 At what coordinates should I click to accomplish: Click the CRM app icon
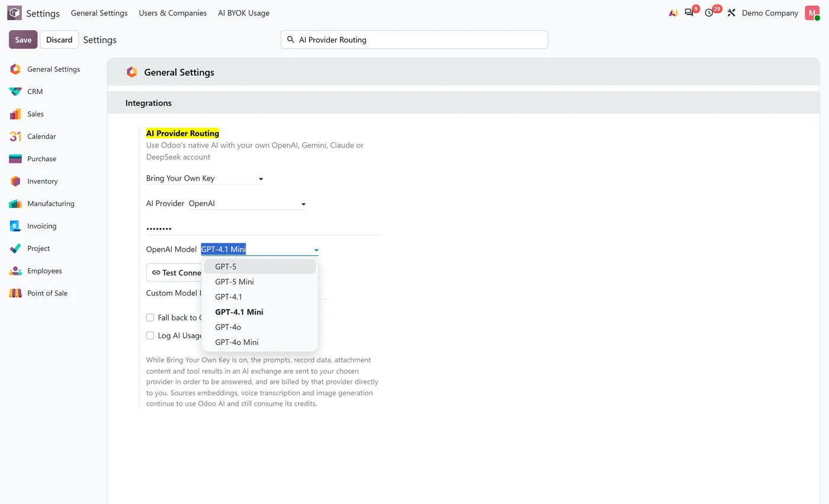[x=15, y=92]
